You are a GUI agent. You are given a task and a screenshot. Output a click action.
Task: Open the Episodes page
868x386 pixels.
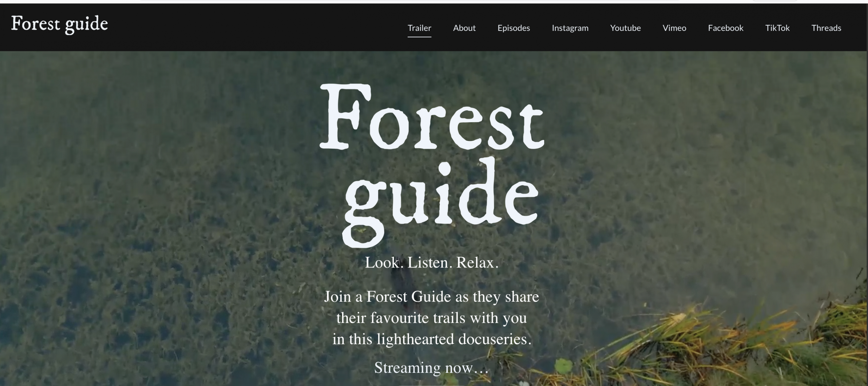coord(513,28)
